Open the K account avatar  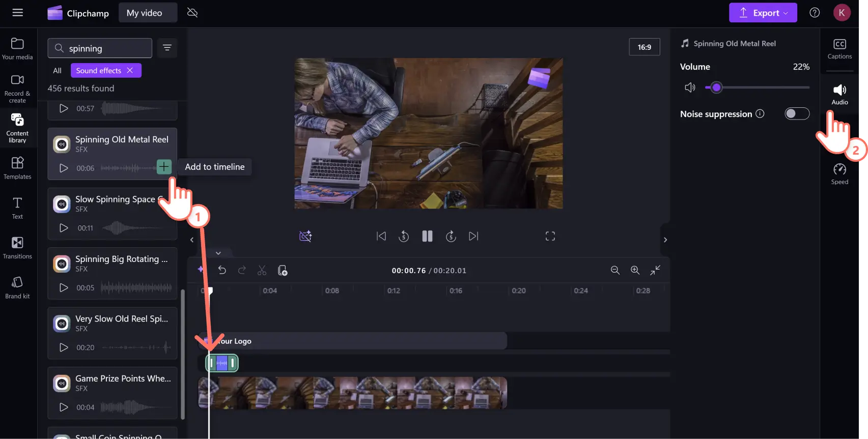[842, 13]
